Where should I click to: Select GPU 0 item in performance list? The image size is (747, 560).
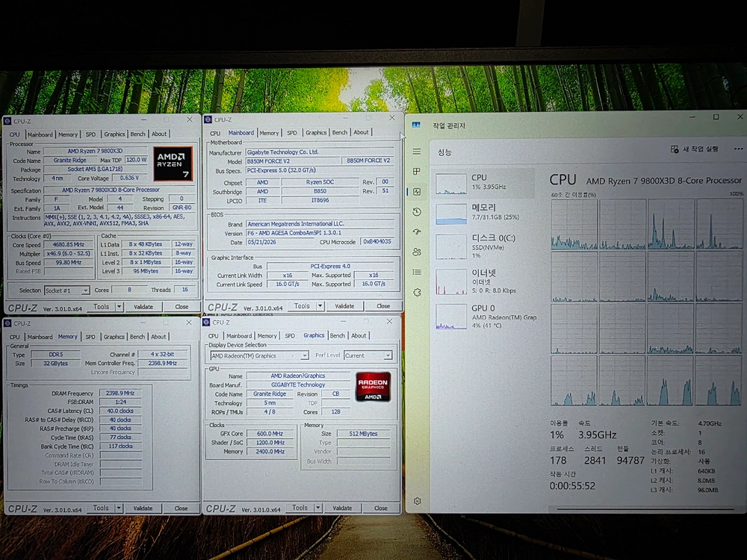pos(485,316)
